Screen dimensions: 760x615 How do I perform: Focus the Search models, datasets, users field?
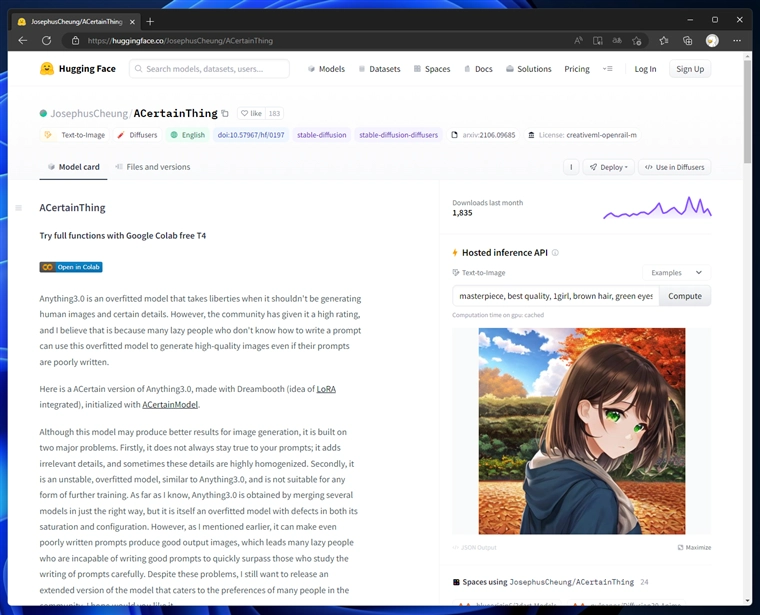(x=209, y=69)
